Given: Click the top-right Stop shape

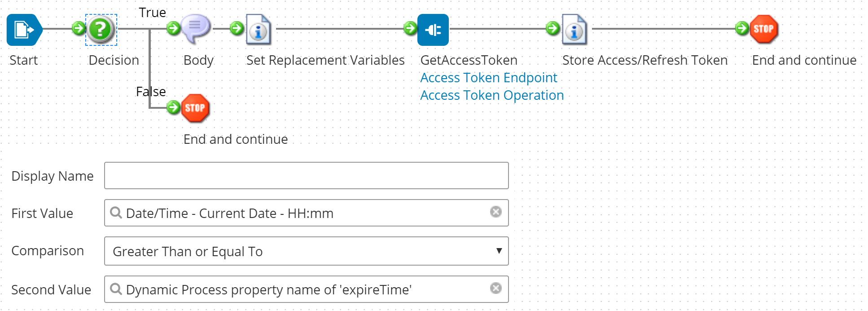Looking at the screenshot, I should coord(763,29).
